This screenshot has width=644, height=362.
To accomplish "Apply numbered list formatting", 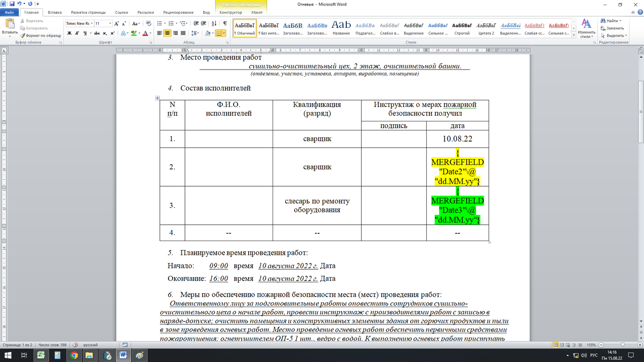I will [x=171, y=24].
